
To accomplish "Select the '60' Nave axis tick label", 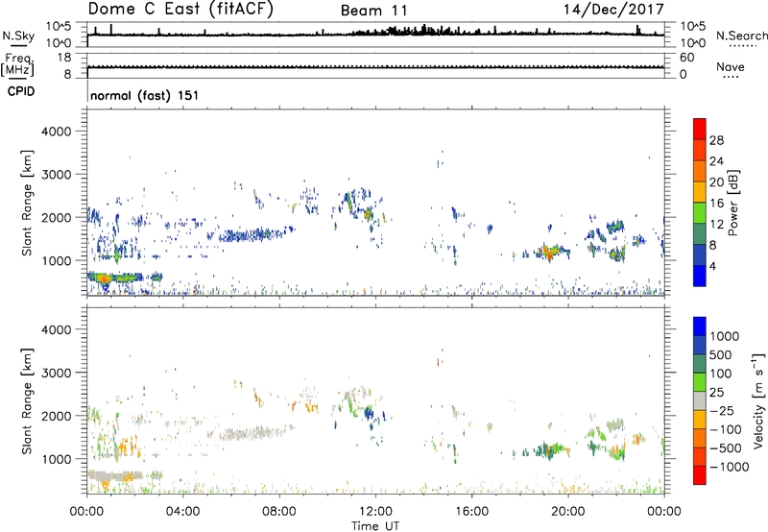I will pyautogui.click(x=686, y=58).
